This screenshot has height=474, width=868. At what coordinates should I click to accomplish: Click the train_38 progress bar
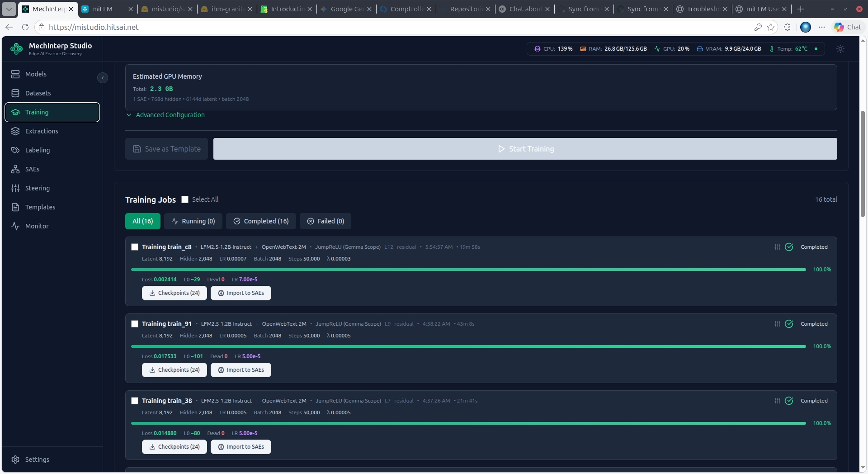[468, 423]
